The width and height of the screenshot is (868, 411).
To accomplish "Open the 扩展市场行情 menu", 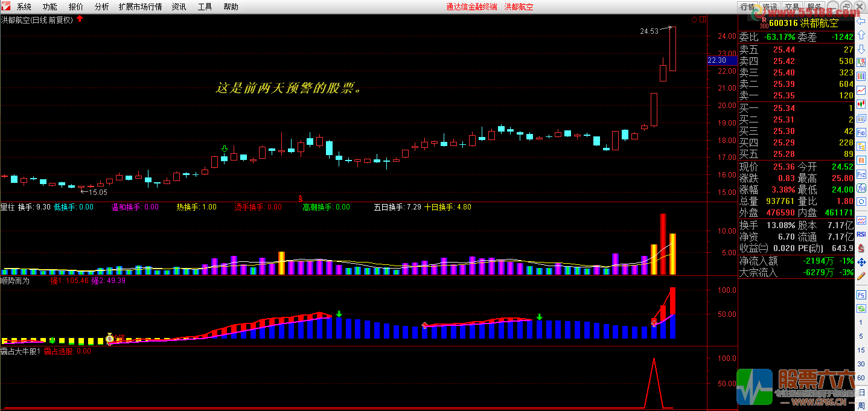I will [x=140, y=7].
